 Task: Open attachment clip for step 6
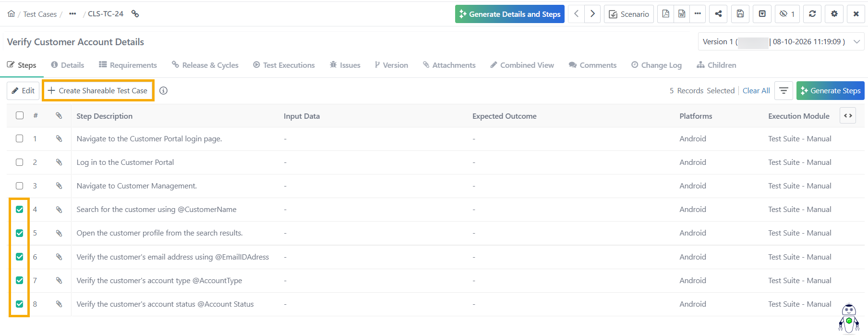[x=59, y=257]
